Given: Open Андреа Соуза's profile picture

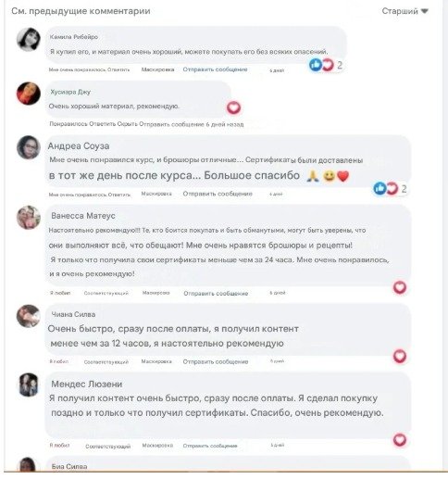Looking at the screenshot, I should click(29, 147).
